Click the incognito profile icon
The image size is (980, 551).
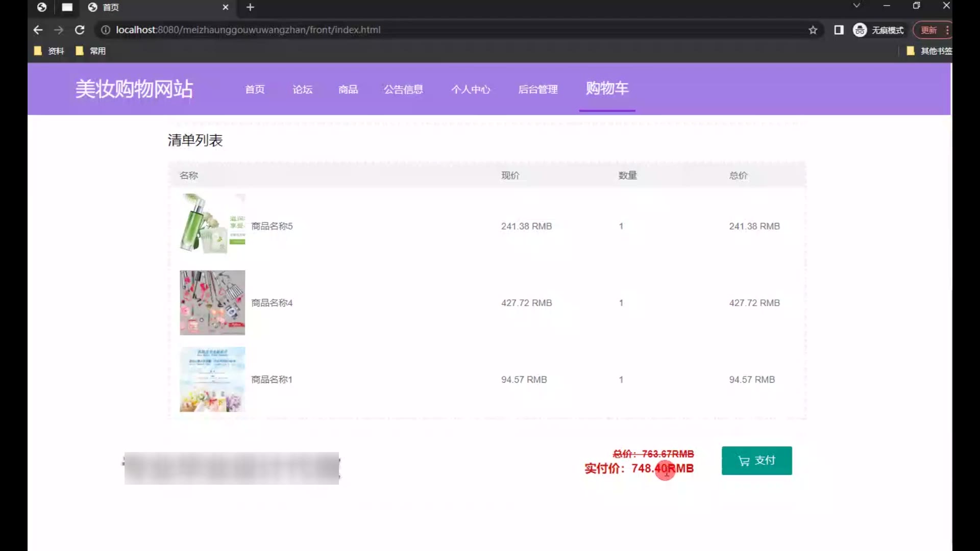[x=860, y=30]
